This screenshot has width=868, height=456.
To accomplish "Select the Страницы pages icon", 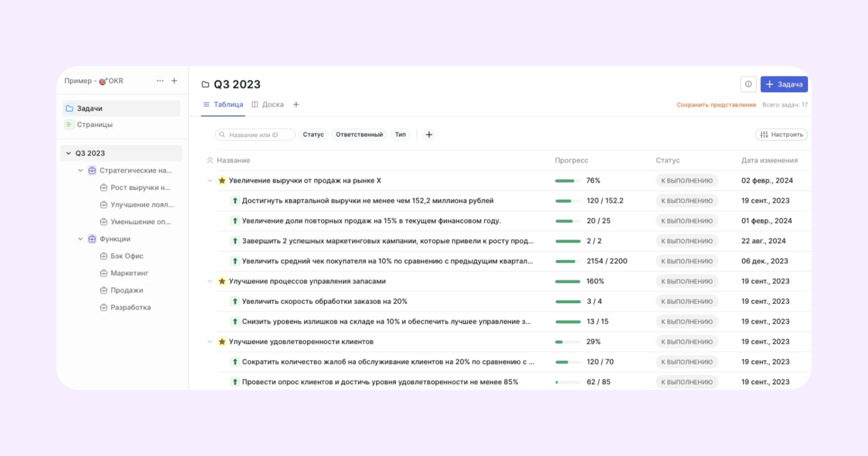I will coord(69,125).
